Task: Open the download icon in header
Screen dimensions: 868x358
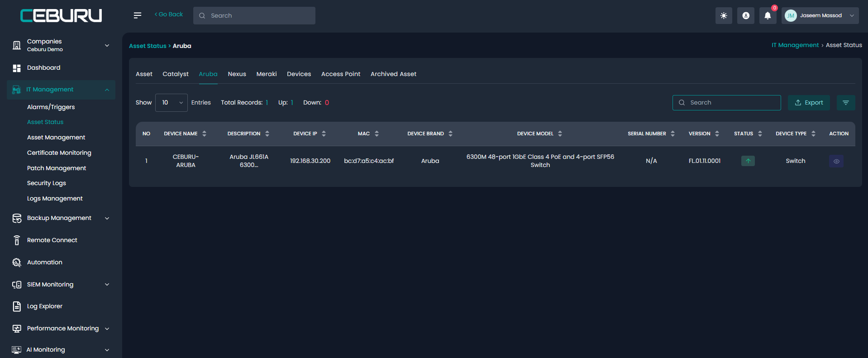Action: [x=746, y=15]
